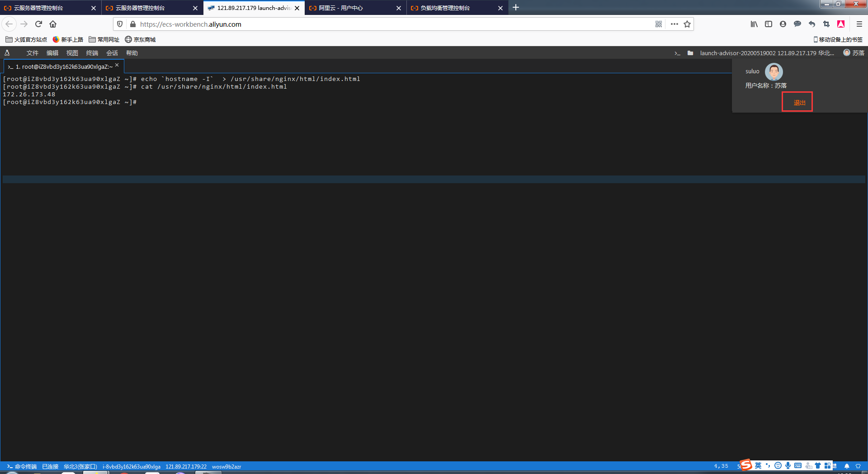The width and height of the screenshot is (868, 474).
Task: Open the Firefox hamburger menu
Action: [x=859, y=24]
